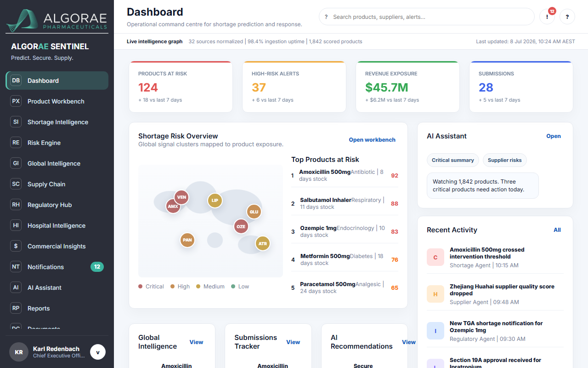
Task: Click the blue I activity icon for Ozempic
Action: coord(435,331)
